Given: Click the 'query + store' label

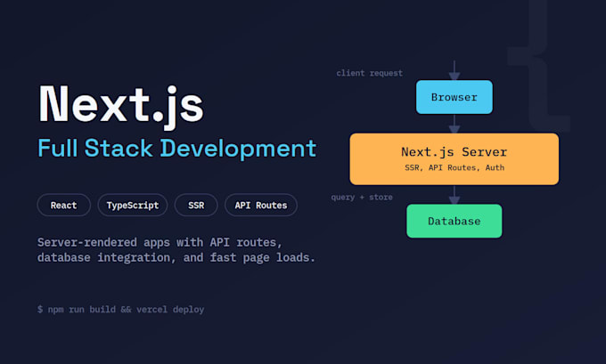Looking at the screenshot, I should [362, 198].
